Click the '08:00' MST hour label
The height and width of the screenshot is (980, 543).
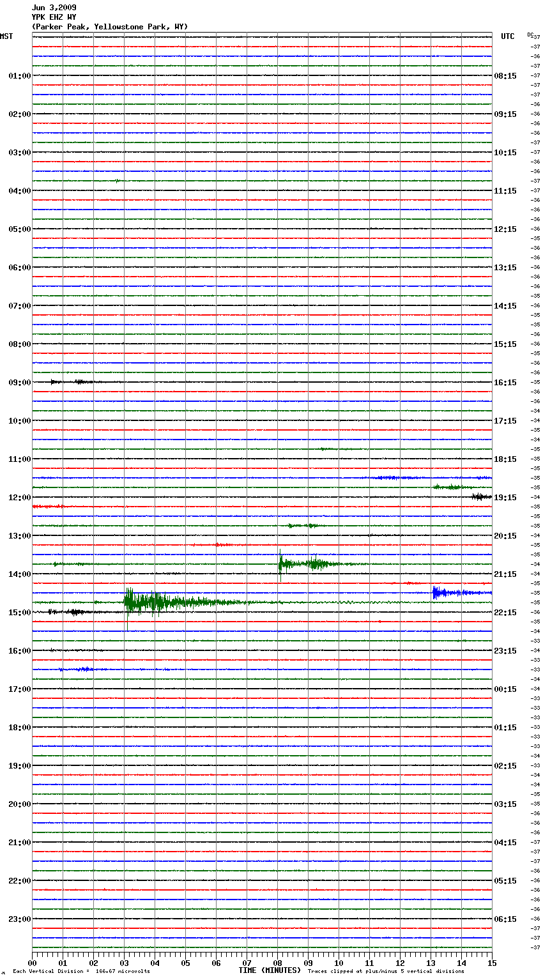click(x=20, y=344)
